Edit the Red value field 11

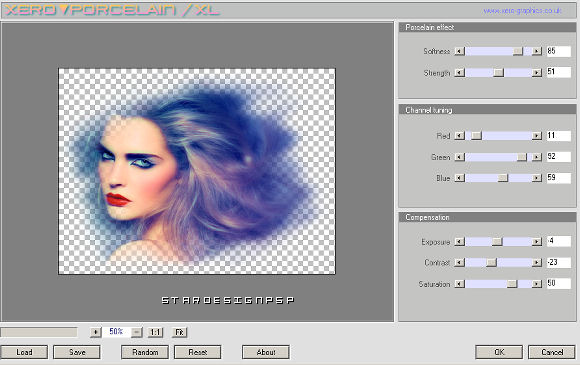click(x=559, y=136)
